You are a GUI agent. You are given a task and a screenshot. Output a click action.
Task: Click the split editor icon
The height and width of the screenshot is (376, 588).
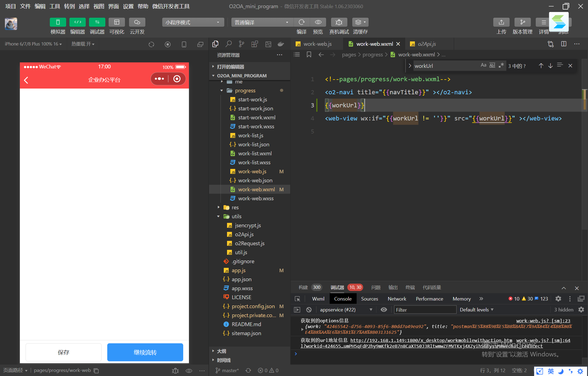pyautogui.click(x=564, y=44)
